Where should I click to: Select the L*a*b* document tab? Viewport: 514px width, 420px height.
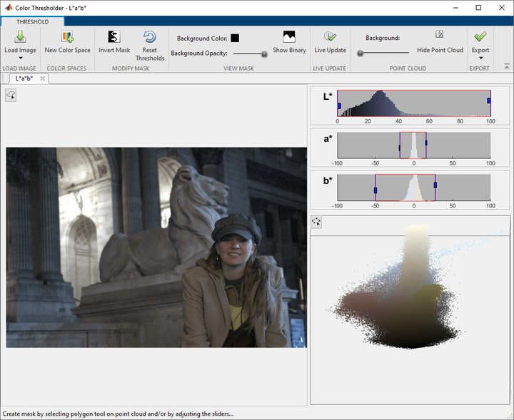pos(24,78)
